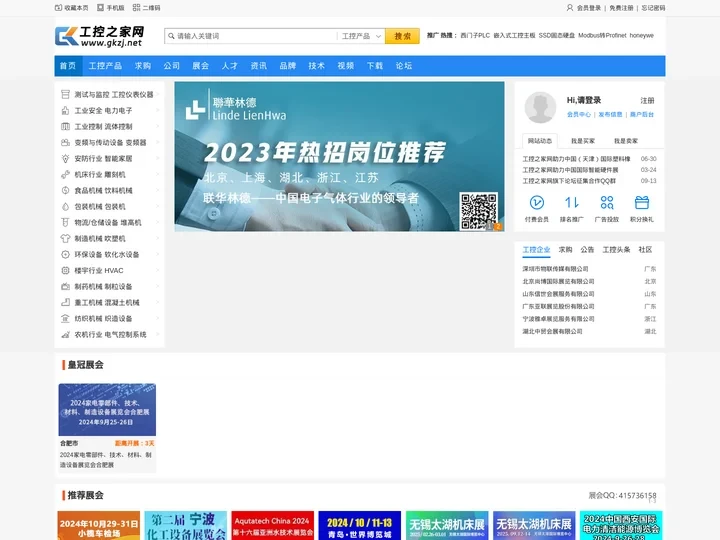This screenshot has height=540, width=720.
Task: Open the 发布信息 link
Action: (610, 114)
